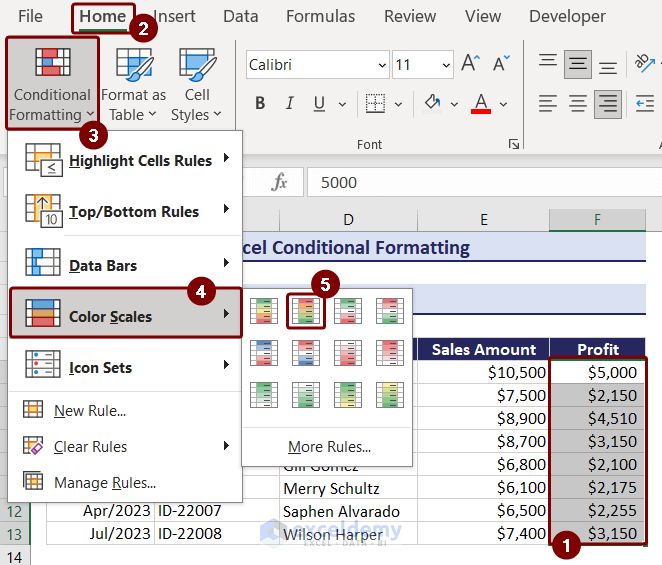Image resolution: width=662 pixels, height=565 pixels.
Task: Click the Icon Sets icon
Action: [x=43, y=364]
